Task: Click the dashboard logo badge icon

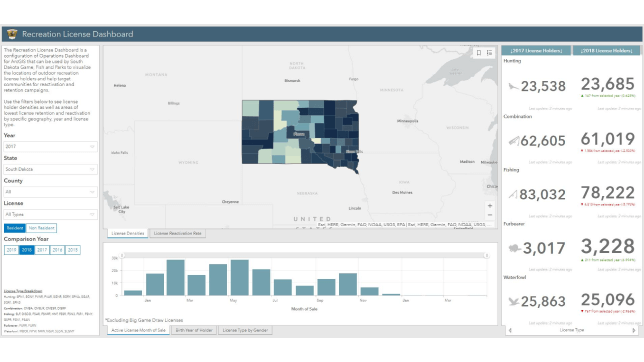Action: 12,34
